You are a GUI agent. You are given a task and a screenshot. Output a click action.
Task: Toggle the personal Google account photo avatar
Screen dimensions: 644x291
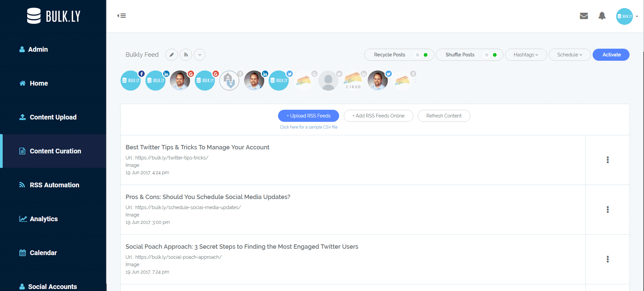tap(180, 81)
